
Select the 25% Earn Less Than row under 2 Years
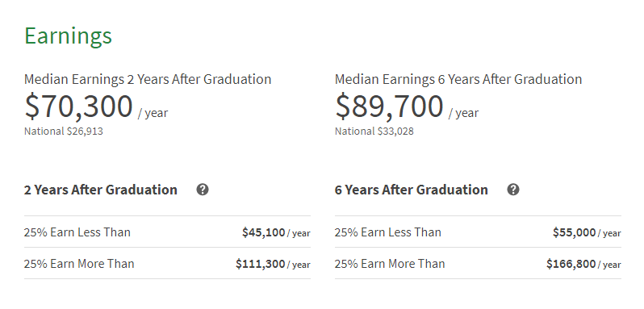click(x=167, y=232)
